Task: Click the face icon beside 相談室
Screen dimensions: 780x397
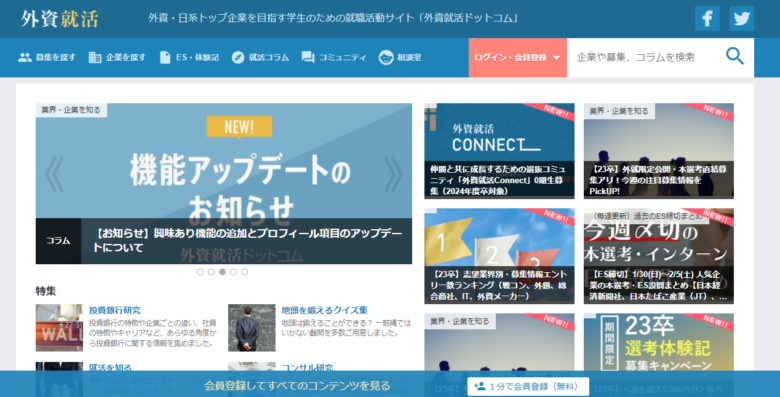Action: coord(386,57)
